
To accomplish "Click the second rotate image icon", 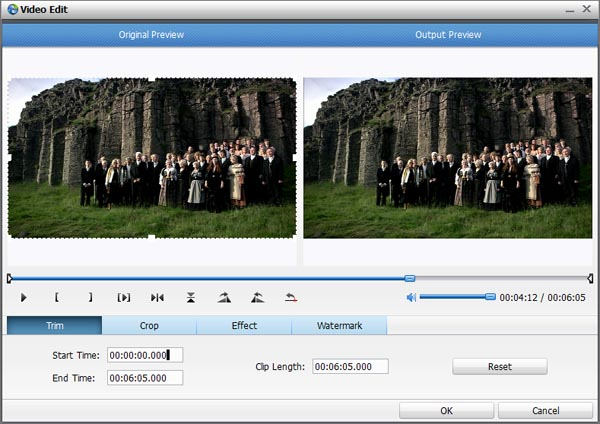I will pos(257,297).
